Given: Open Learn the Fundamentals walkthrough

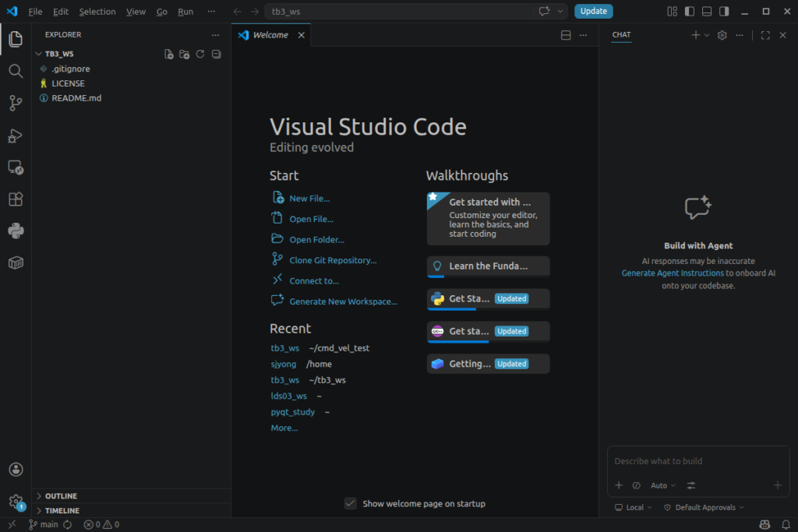Looking at the screenshot, I should tap(488, 266).
